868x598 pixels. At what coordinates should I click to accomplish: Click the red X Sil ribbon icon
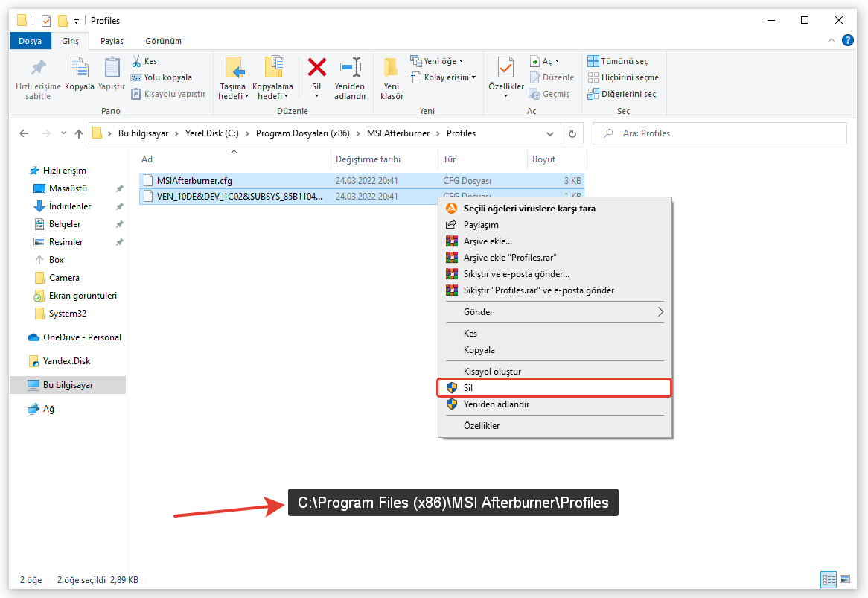316,69
